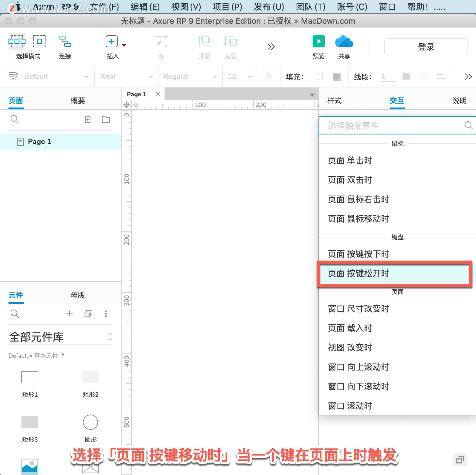The image size is (476, 475).
Task: Switch to the 页面 pages tab
Action: pos(16,101)
